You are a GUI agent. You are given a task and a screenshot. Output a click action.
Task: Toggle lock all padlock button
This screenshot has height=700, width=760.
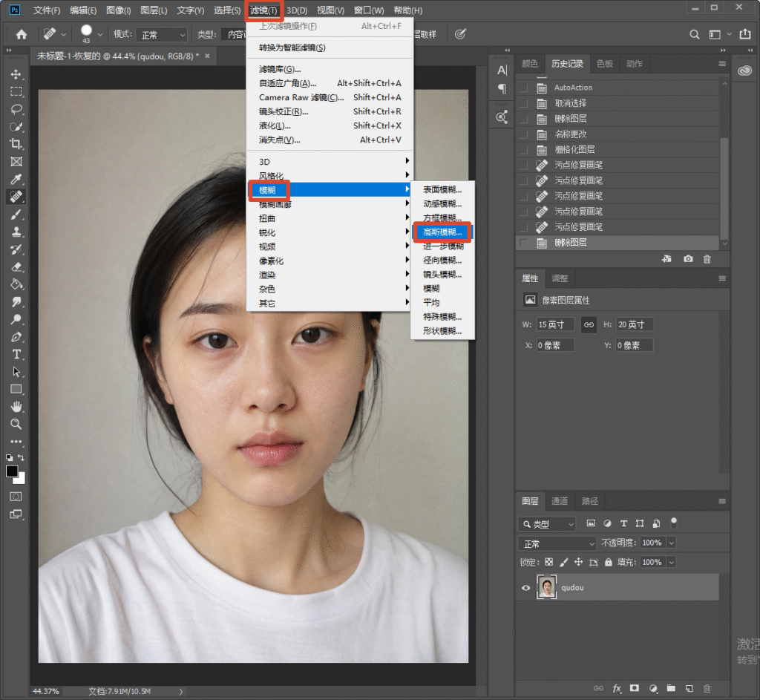click(x=609, y=563)
